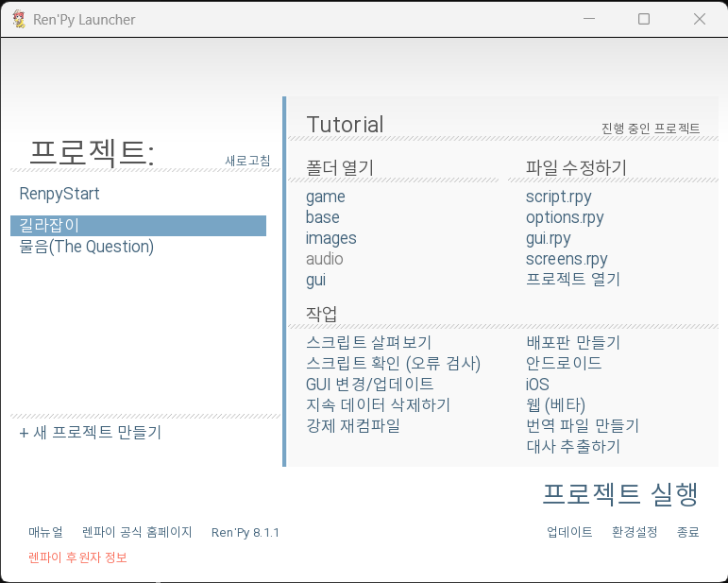Click 강제 재컴파일
The height and width of the screenshot is (583, 728).
(x=353, y=425)
